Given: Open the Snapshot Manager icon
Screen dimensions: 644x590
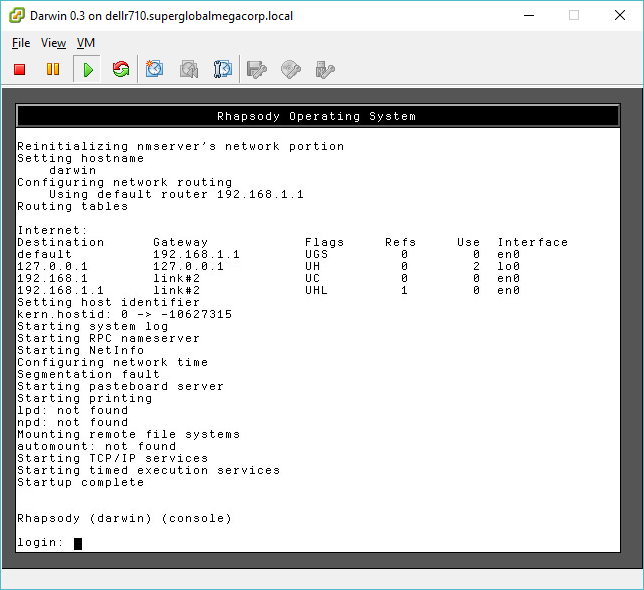Looking at the screenshot, I should (x=223, y=69).
